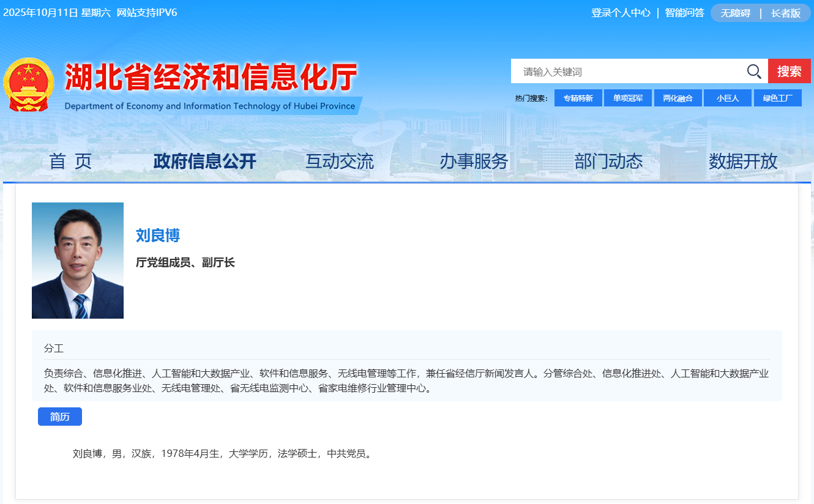Click the search magnifier icon

click(x=754, y=71)
